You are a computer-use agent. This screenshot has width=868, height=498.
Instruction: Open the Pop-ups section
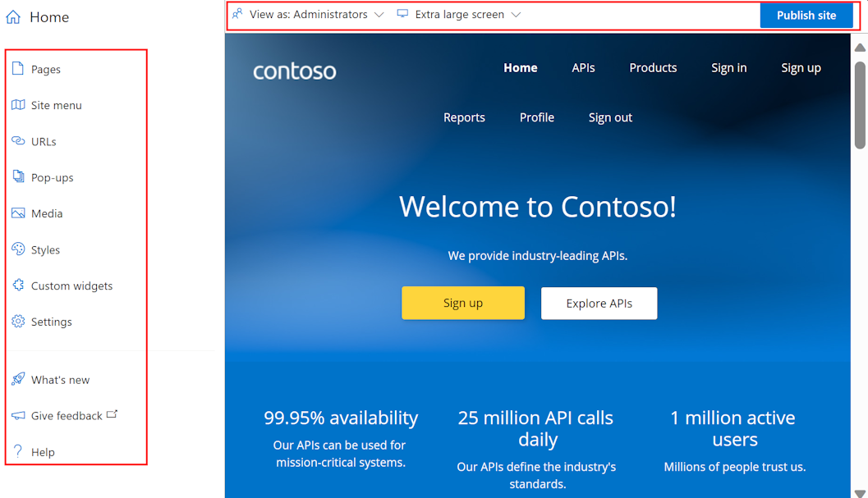[x=52, y=177]
